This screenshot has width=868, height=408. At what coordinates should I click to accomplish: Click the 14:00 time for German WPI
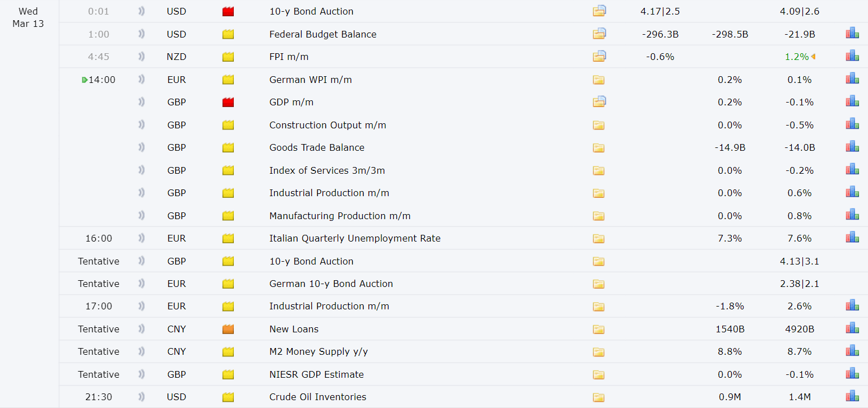pyautogui.click(x=101, y=80)
